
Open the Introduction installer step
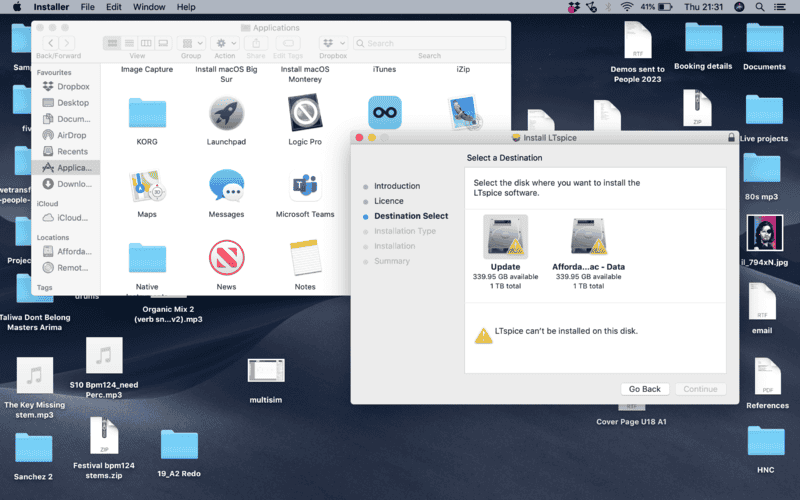click(x=397, y=186)
